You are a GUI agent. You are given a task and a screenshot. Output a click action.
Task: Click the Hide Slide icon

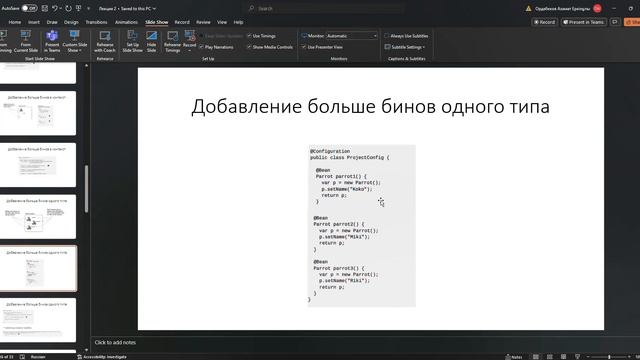[151, 41]
